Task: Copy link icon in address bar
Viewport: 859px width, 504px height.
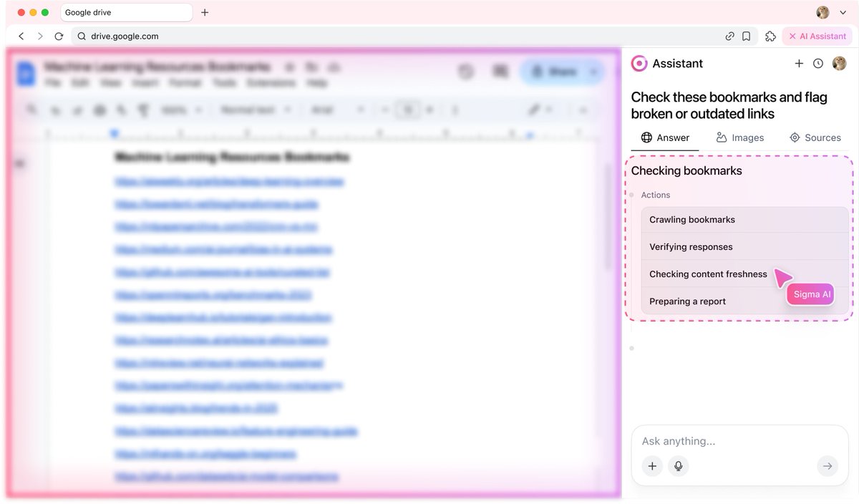Action: (x=729, y=36)
